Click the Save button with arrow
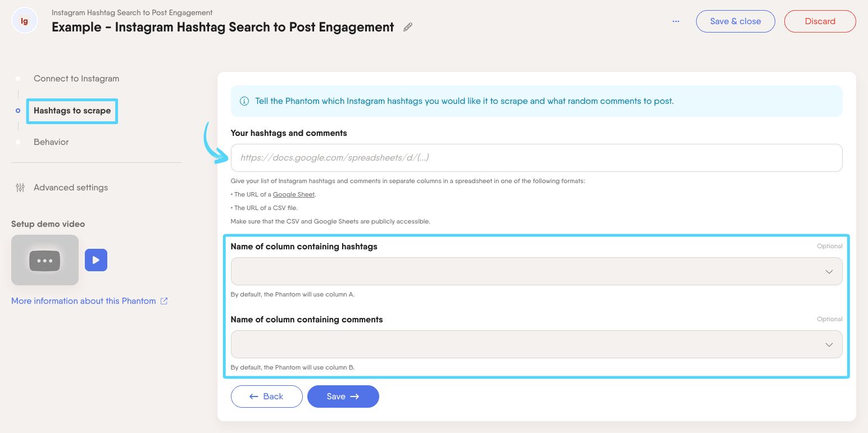Image resolution: width=868 pixels, height=433 pixels. tap(343, 396)
